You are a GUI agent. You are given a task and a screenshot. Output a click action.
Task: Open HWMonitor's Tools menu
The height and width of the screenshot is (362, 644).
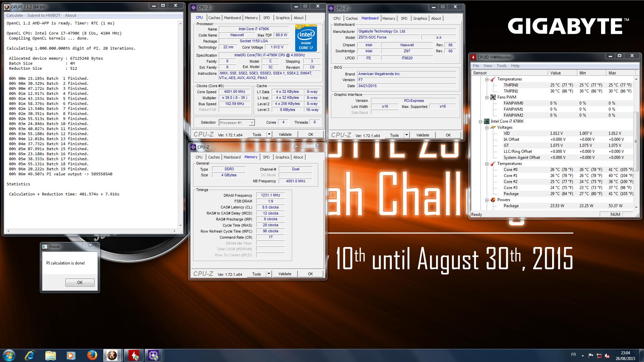click(501, 66)
